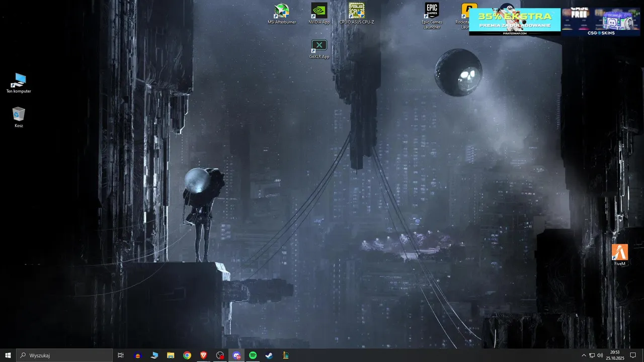The image size is (644, 362).
Task: Click the Wyszukaj taskbar search field
Action: pyautogui.click(x=64, y=355)
